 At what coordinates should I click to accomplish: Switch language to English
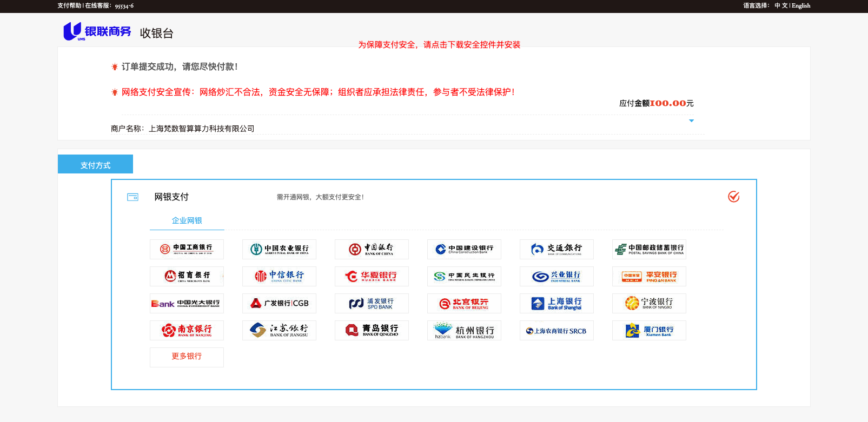tap(801, 6)
